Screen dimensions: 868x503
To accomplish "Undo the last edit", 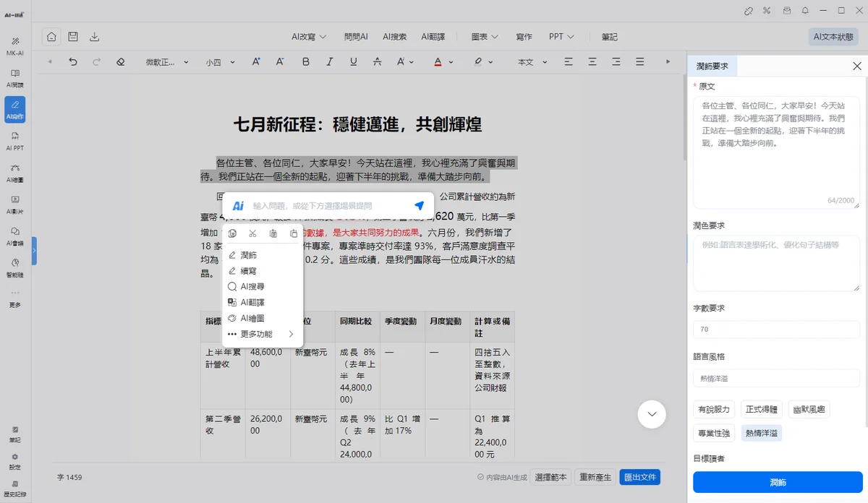I will [x=73, y=62].
